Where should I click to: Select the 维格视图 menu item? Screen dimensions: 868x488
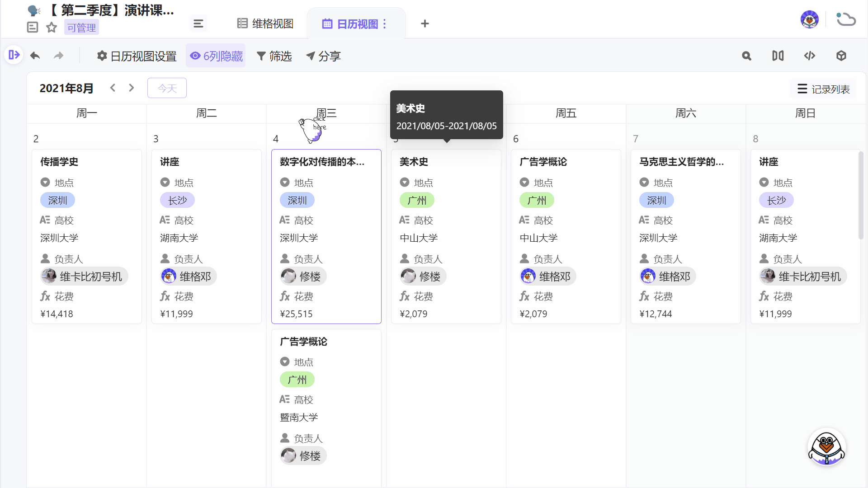(265, 24)
